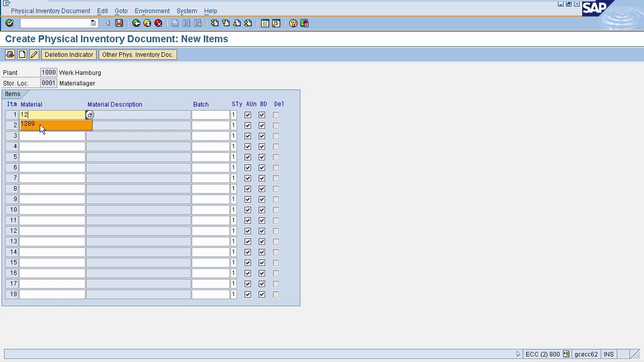Uncheck AUn checkbox in item row 1

248,115
